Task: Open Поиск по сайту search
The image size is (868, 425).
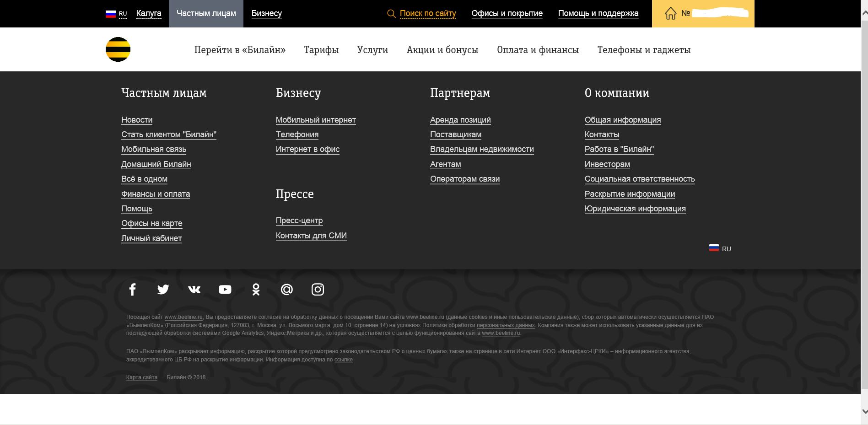Action: coord(428,14)
